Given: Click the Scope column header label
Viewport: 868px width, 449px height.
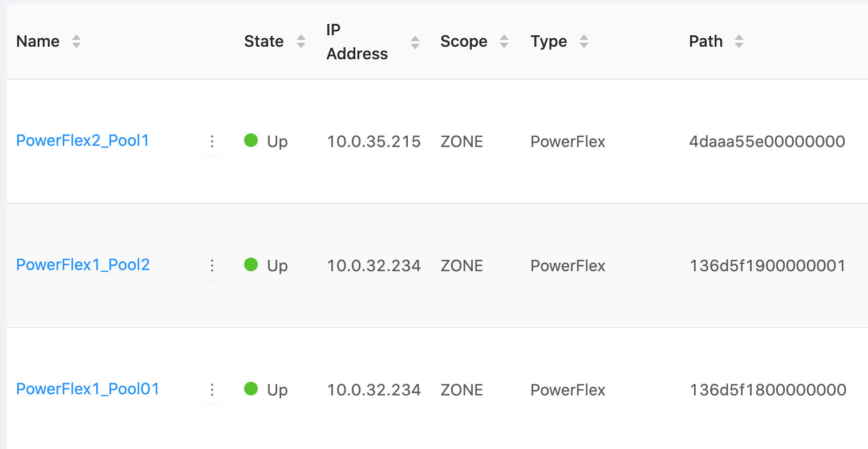Looking at the screenshot, I should 464,42.
